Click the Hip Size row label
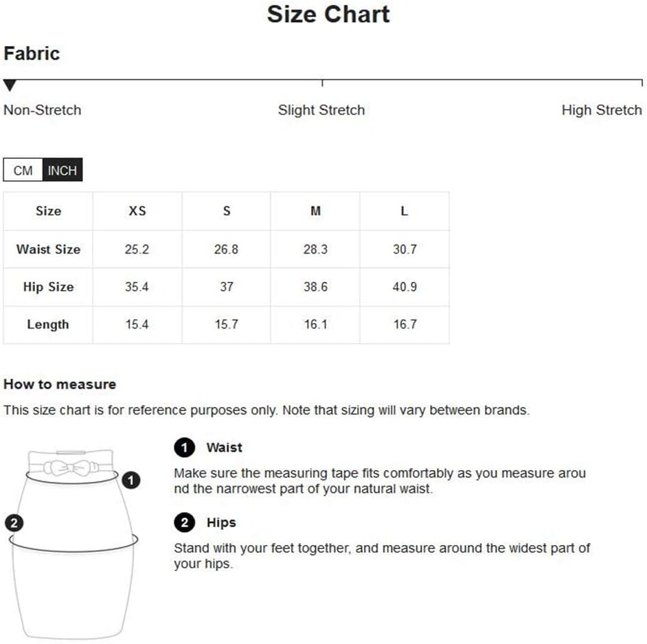 tap(48, 287)
